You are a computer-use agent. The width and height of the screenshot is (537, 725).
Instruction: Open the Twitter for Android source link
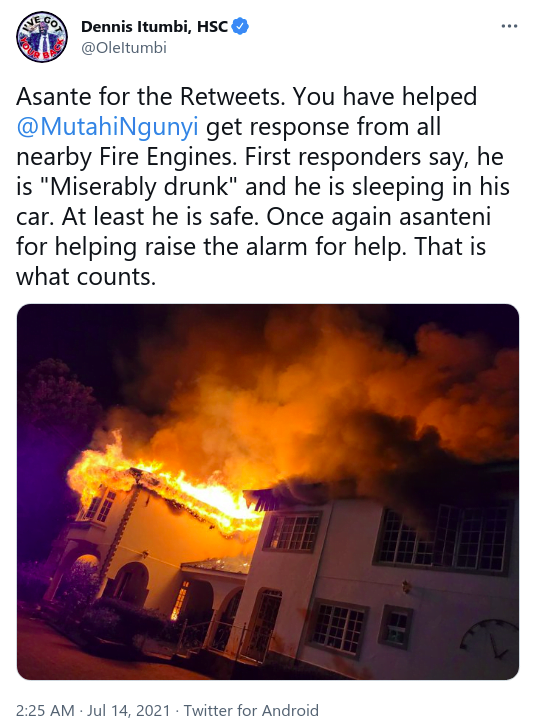click(x=252, y=710)
